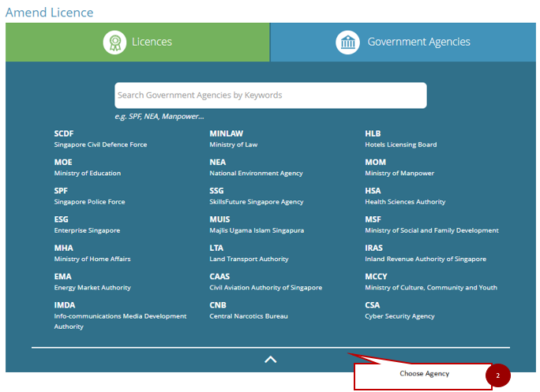This screenshot has width=540, height=392.
Task: Pick CSA Cyber Security Agency
Action: click(x=399, y=310)
